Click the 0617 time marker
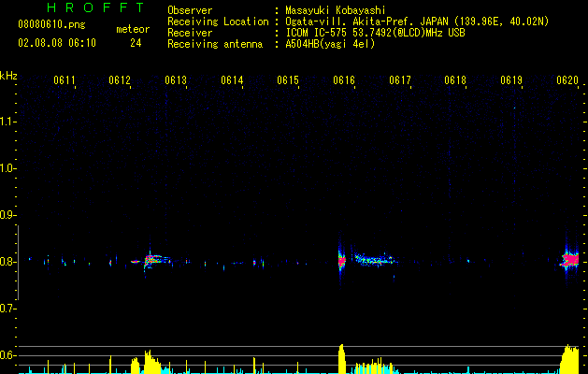This screenshot has height=374, width=588. click(x=400, y=80)
